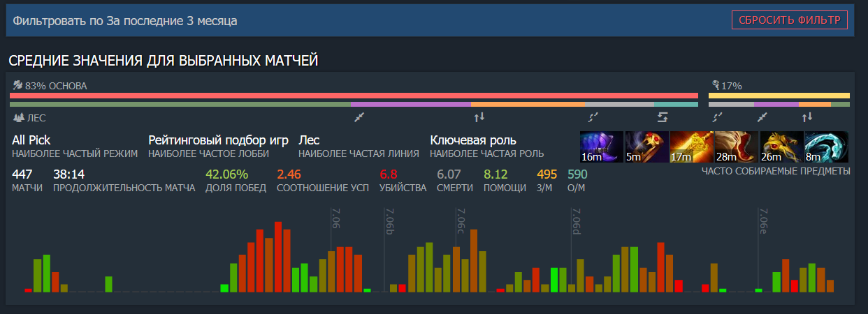The image size is (868, 314).
Task: Click the up-down arrows icon under the orange core segment
Action: [479, 117]
